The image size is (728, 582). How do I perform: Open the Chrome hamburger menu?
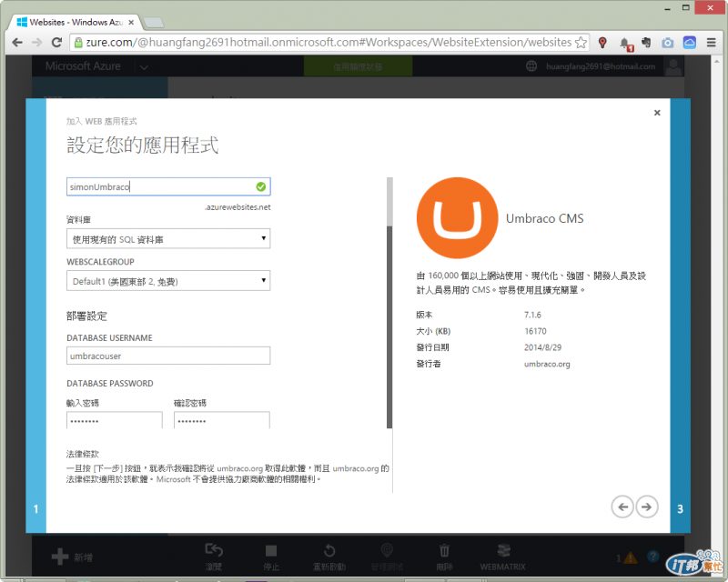coord(712,43)
